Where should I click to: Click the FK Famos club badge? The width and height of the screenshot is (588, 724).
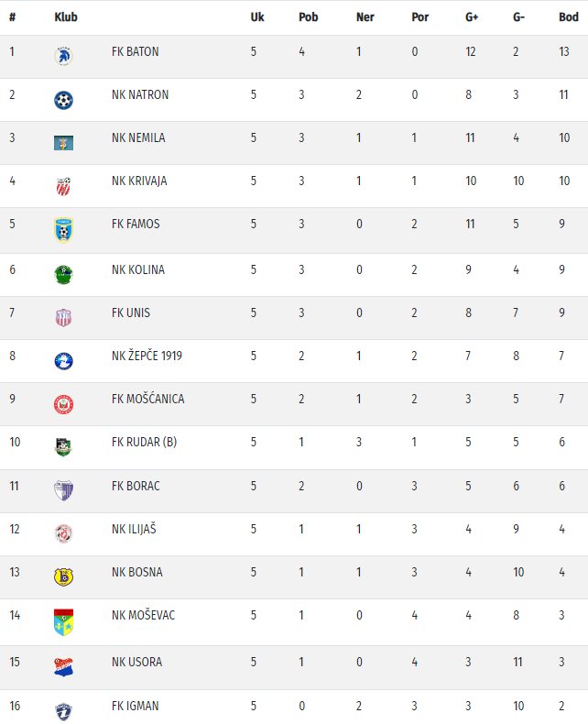(63, 230)
